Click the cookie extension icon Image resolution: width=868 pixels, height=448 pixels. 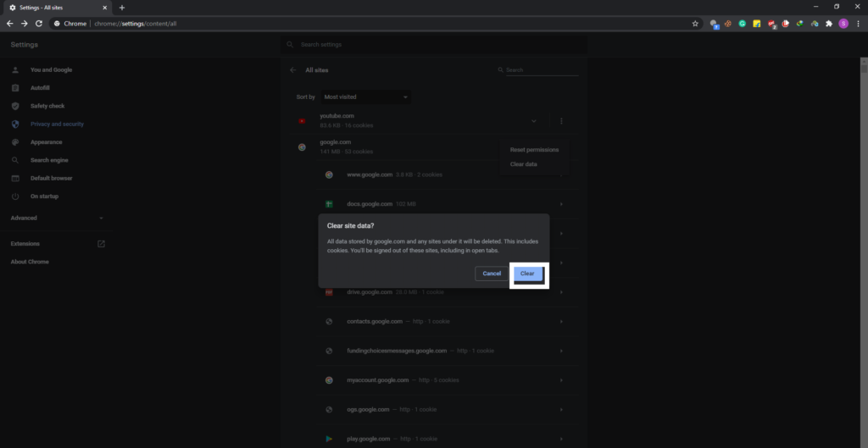point(728,24)
